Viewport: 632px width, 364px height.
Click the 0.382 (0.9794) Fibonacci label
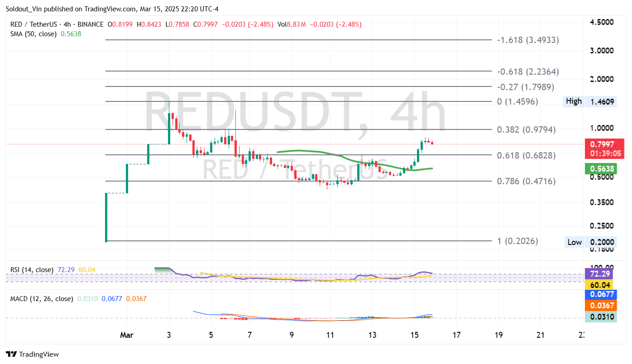click(x=526, y=129)
